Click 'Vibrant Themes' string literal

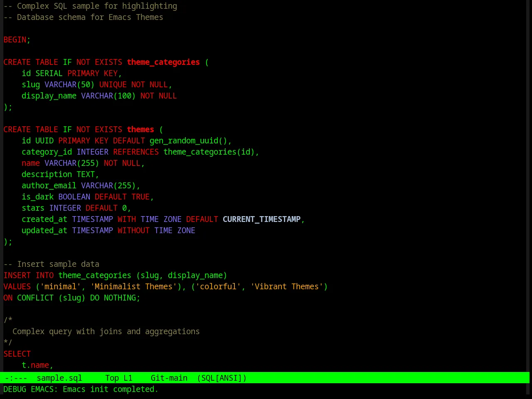pos(287,286)
